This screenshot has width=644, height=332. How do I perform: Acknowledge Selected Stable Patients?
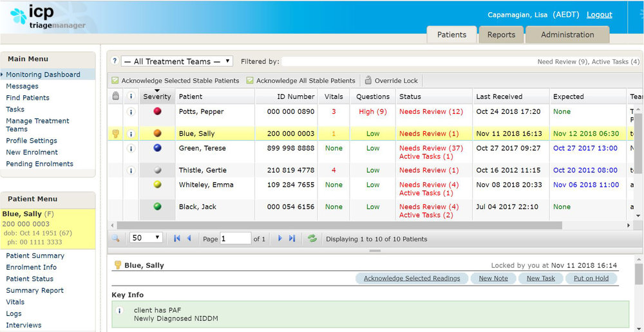(x=175, y=80)
